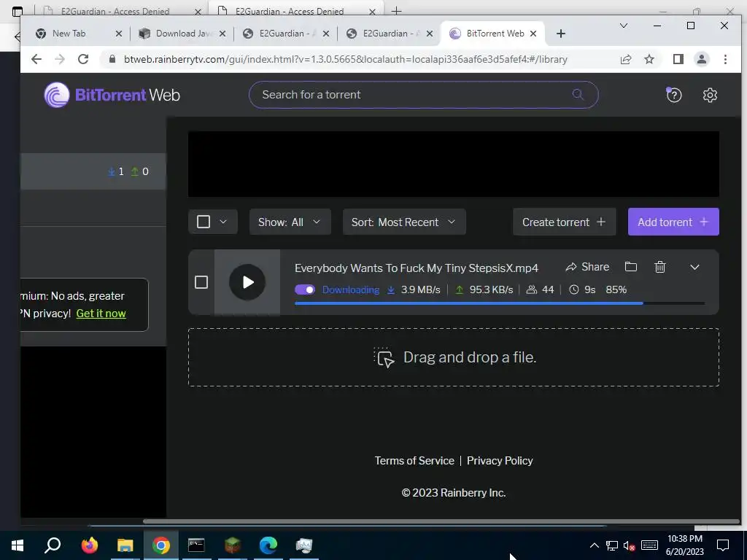Image resolution: width=747 pixels, height=560 pixels.
Task: Toggle the Downloading switch off
Action: (x=305, y=289)
